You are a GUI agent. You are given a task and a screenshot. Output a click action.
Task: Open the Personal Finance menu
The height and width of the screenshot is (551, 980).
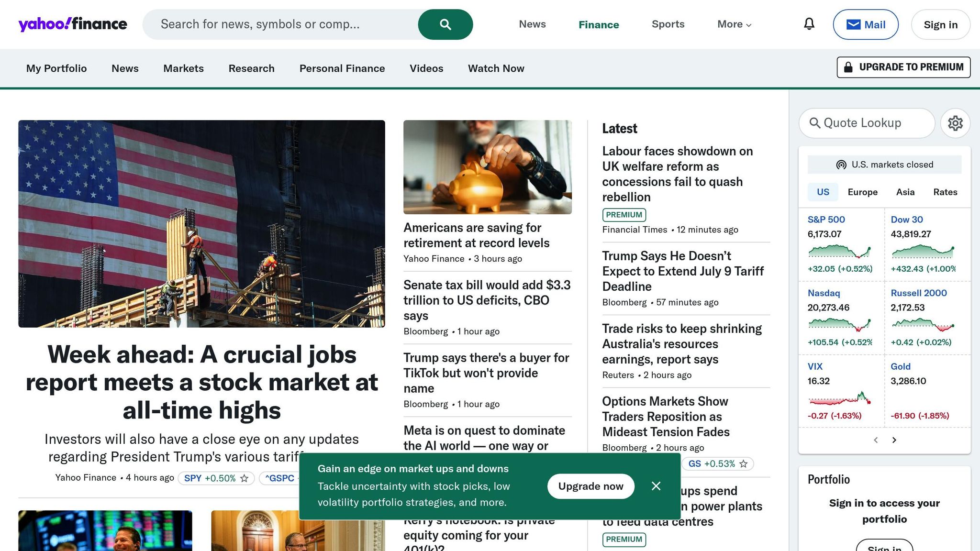[x=342, y=68]
